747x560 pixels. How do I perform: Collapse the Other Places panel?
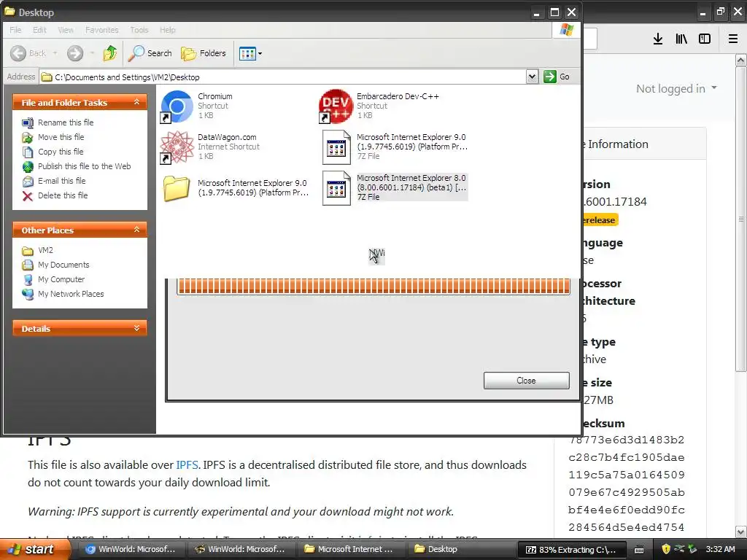tap(136, 230)
